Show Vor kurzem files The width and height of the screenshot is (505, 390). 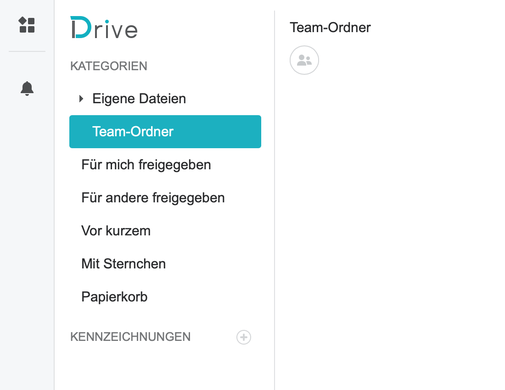pyautogui.click(x=116, y=231)
